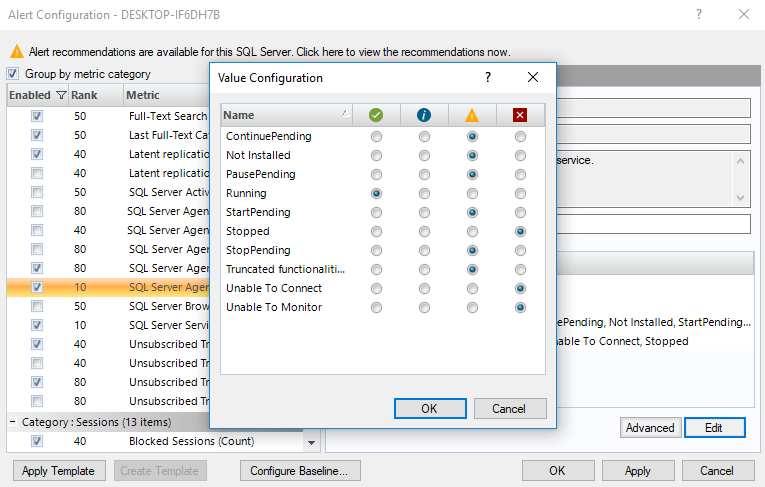Viewport: 765px width, 487px height.
Task: Click the Metric column header
Action: tap(144, 96)
